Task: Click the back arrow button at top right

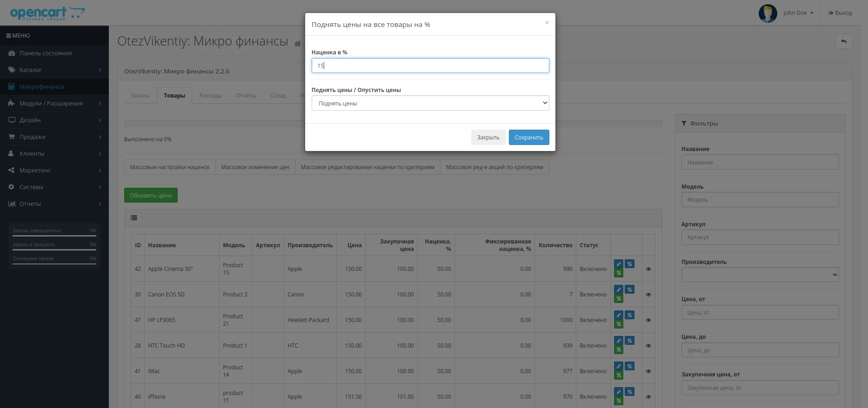Action: point(844,41)
